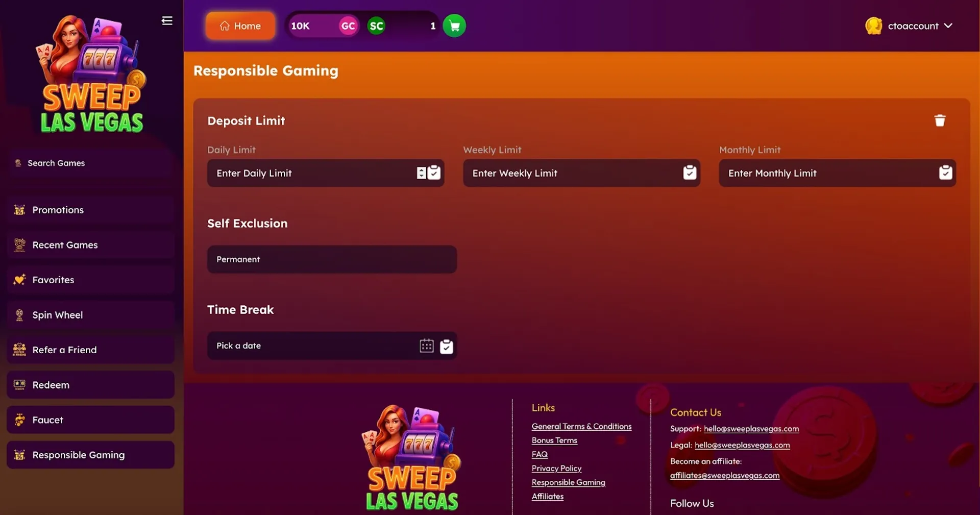Image resolution: width=980 pixels, height=515 pixels.
Task: Open the Privacy Policy footer link
Action: pos(556,469)
